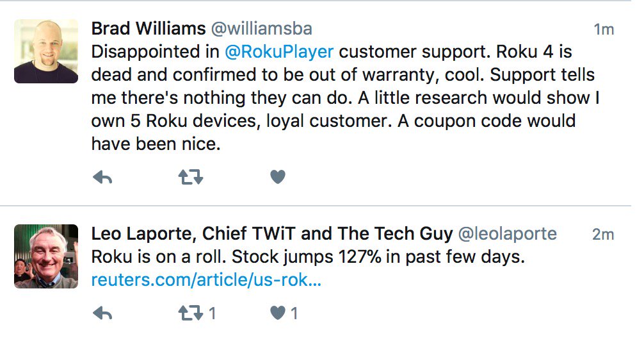
Task: Click the @leolaporte handle
Action: (x=507, y=234)
